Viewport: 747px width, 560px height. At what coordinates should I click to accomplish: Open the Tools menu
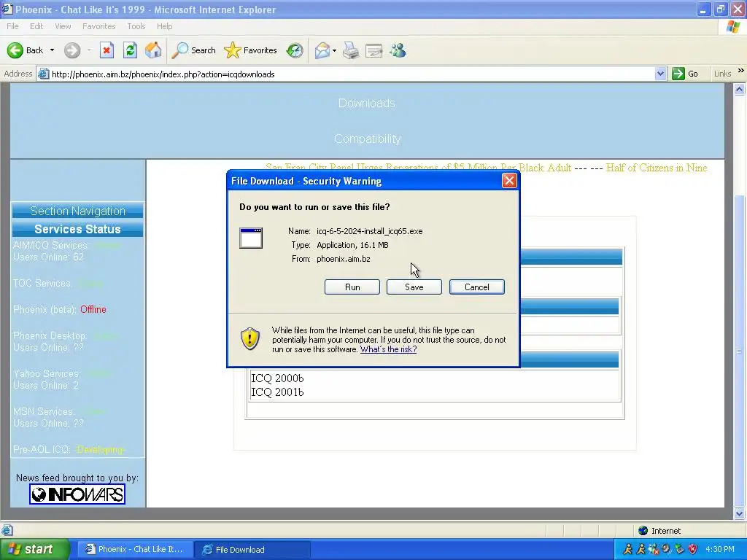point(136,26)
